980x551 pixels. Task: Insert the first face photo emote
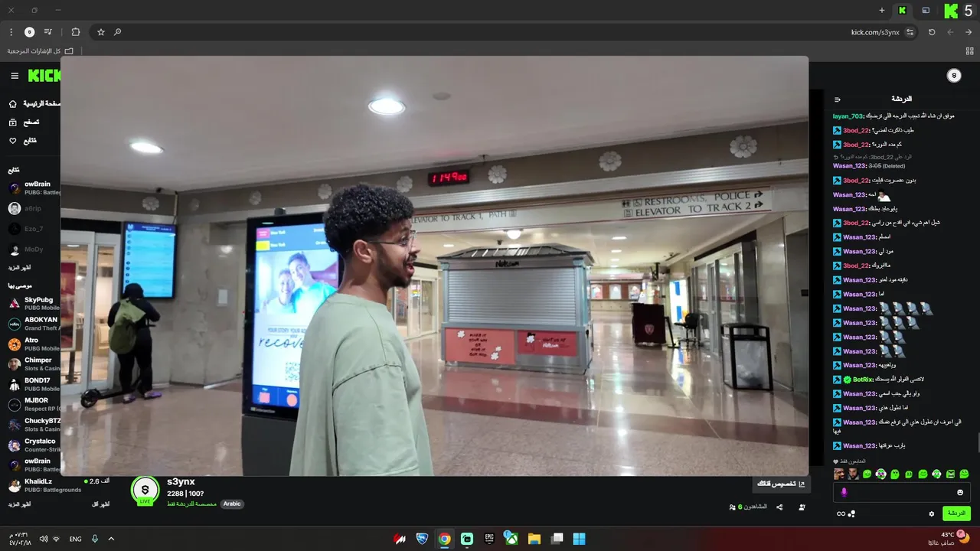839,474
